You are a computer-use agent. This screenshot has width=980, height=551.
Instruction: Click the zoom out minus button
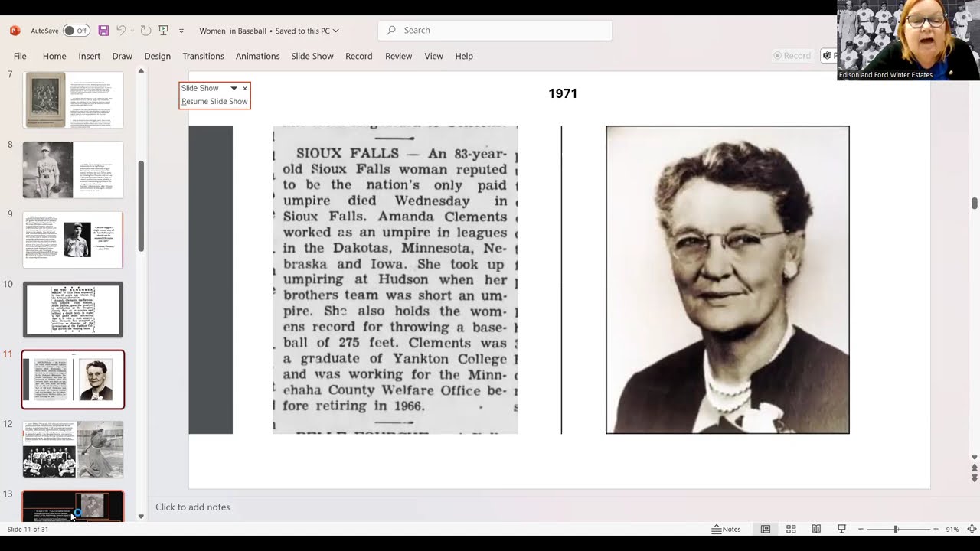point(861,529)
